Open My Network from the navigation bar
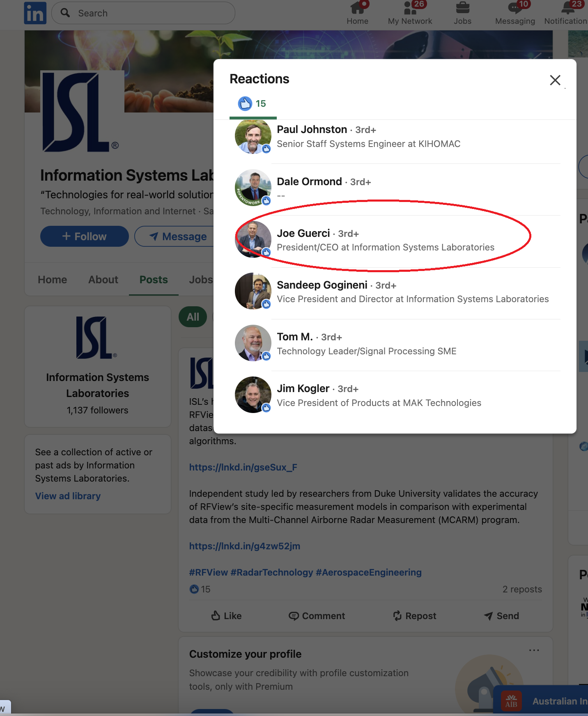The image size is (588, 716). click(410, 13)
